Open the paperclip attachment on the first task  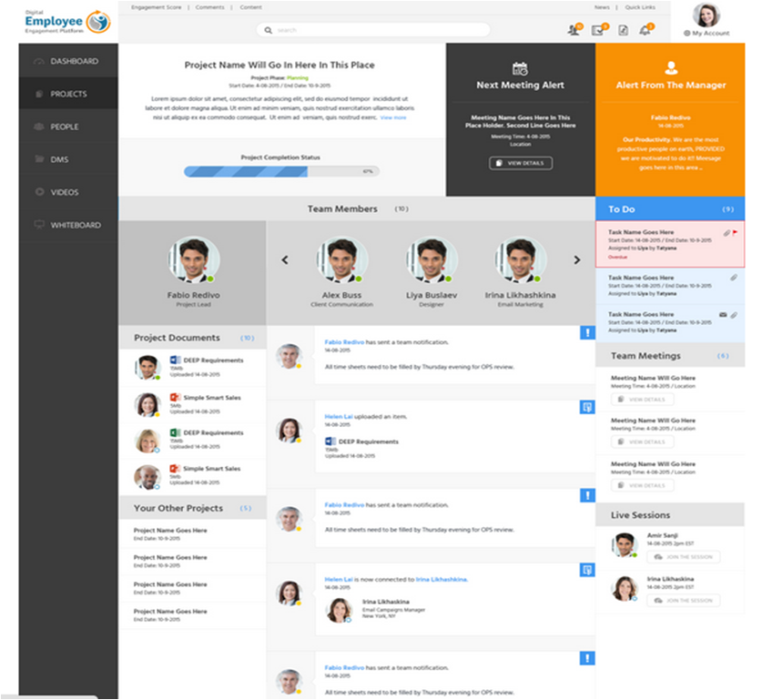coord(726,232)
